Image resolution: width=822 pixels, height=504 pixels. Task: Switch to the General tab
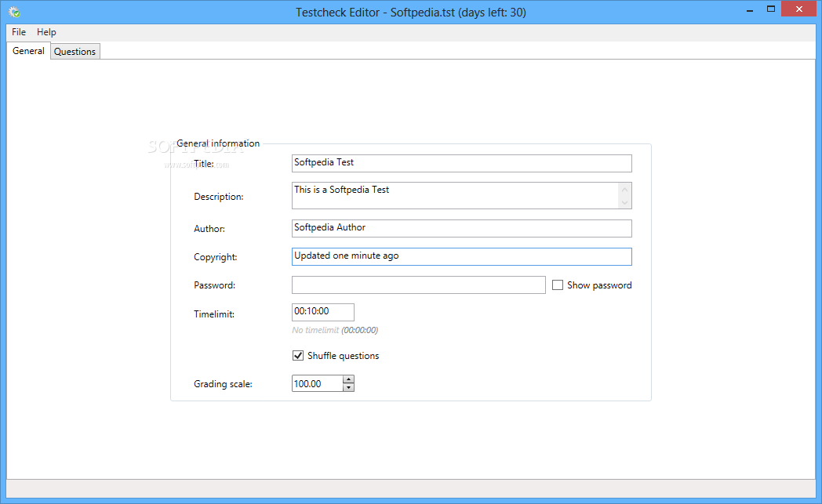tap(28, 51)
